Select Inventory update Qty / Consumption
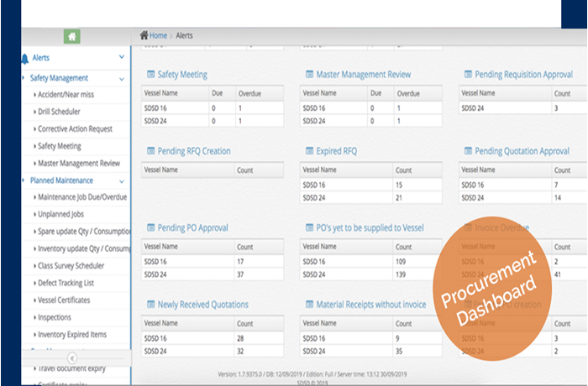 point(84,249)
